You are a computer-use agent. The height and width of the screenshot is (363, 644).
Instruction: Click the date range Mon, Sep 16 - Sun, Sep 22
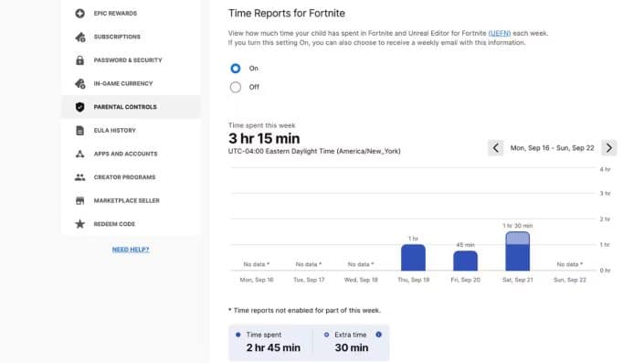coord(552,148)
